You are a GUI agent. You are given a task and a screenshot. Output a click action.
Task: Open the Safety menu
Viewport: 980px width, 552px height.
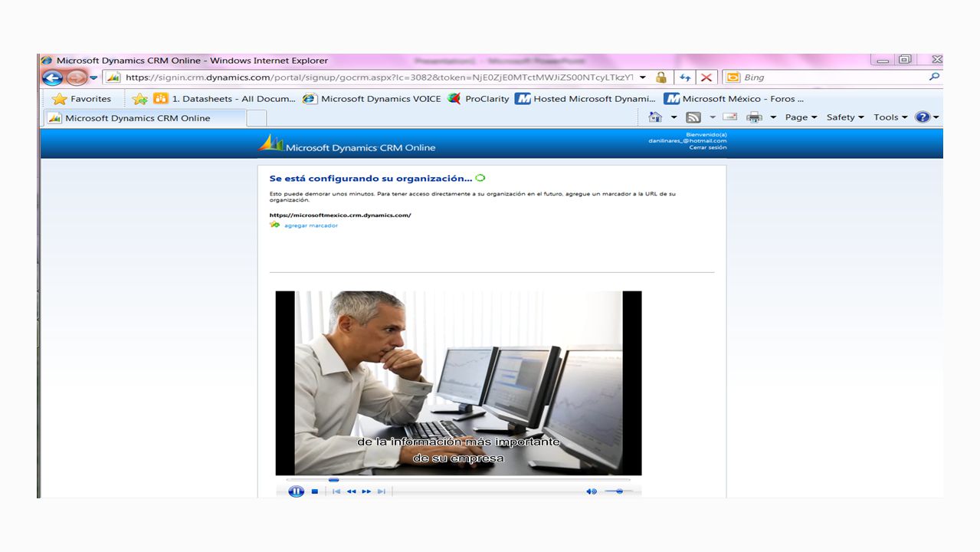point(845,117)
